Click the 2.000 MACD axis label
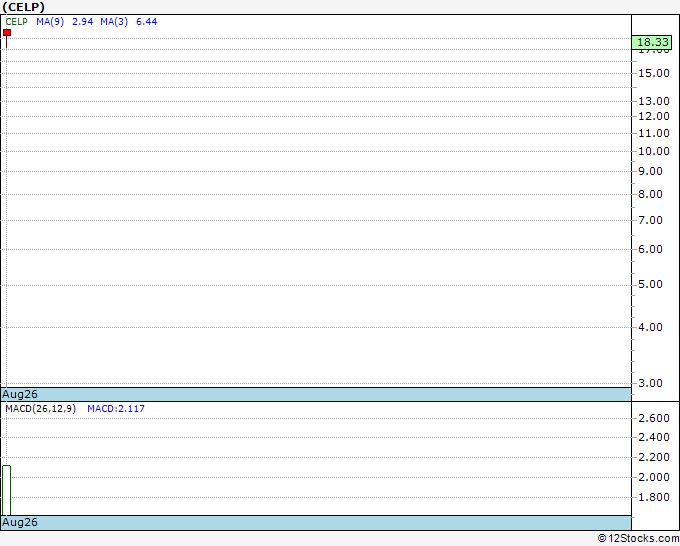The width and height of the screenshot is (680, 546). click(x=654, y=477)
